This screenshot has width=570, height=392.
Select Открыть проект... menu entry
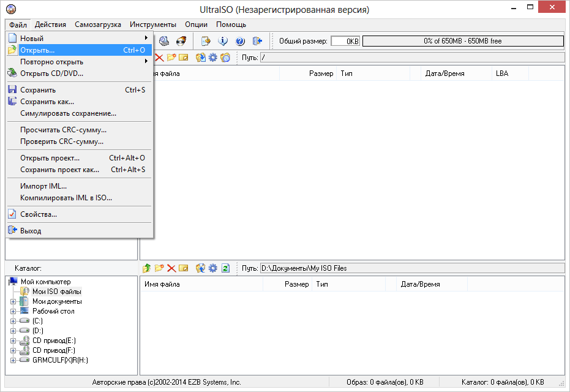pos(79,158)
